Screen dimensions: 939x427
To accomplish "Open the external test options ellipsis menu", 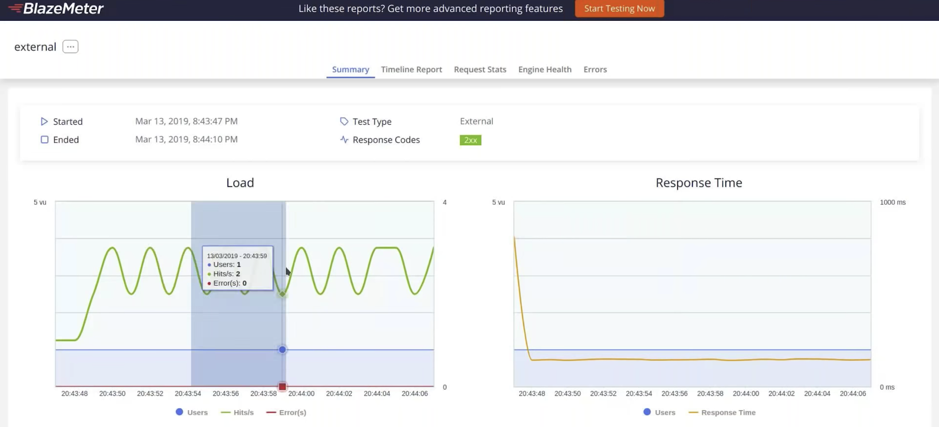I will 70,47.
